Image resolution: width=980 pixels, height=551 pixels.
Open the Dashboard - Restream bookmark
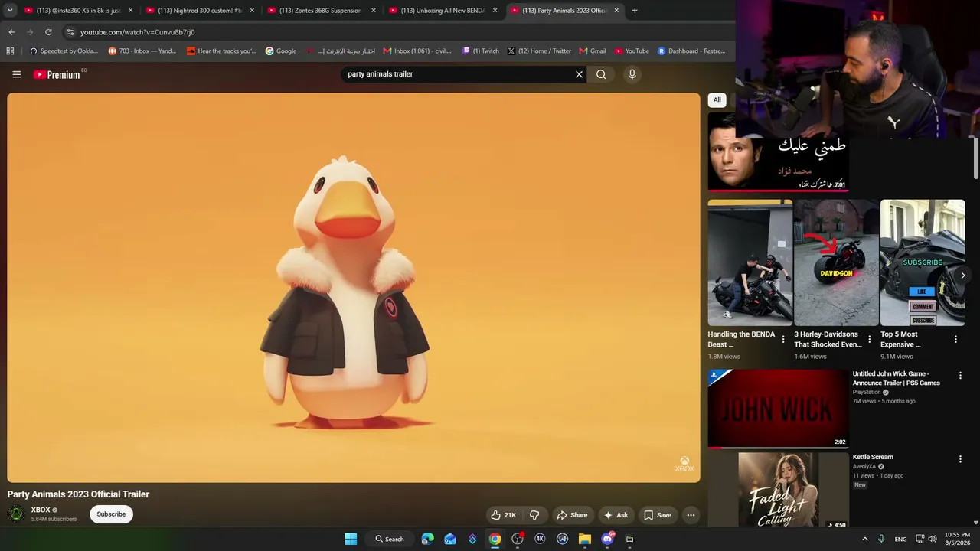(x=691, y=51)
